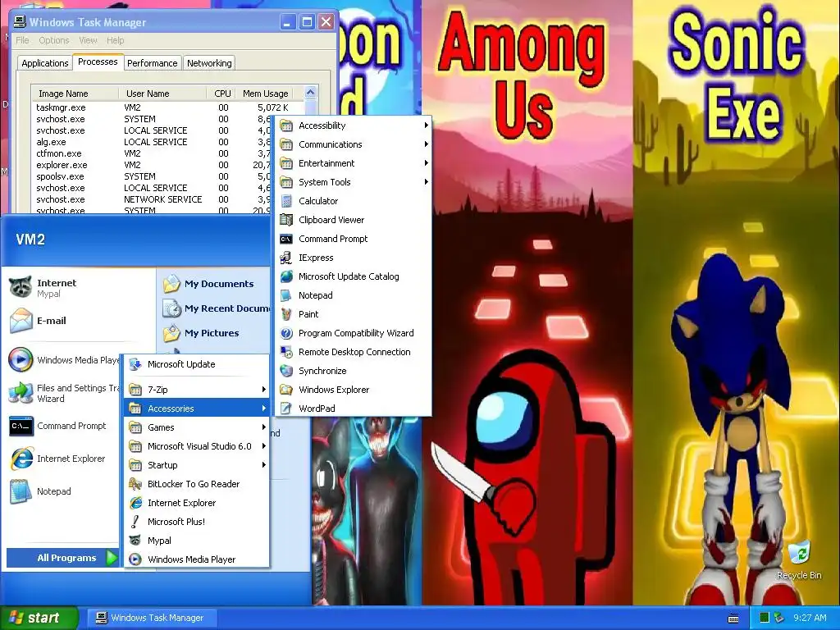The image size is (840, 630).
Task: Open My Recent Documents submenu
Action: pyautogui.click(x=216, y=308)
